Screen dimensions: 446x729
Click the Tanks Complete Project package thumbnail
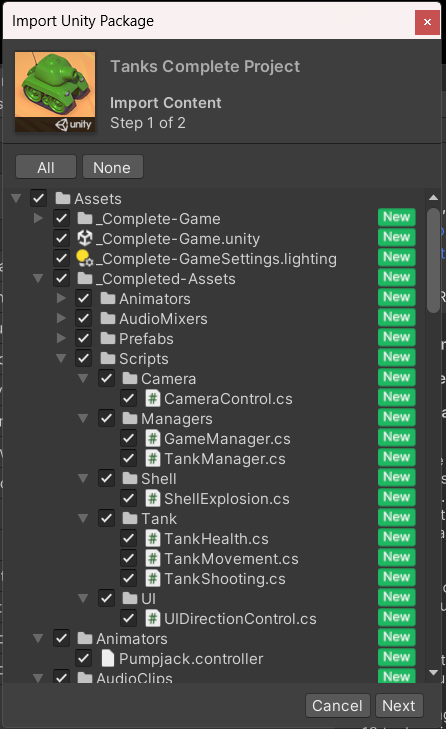[x=55, y=92]
